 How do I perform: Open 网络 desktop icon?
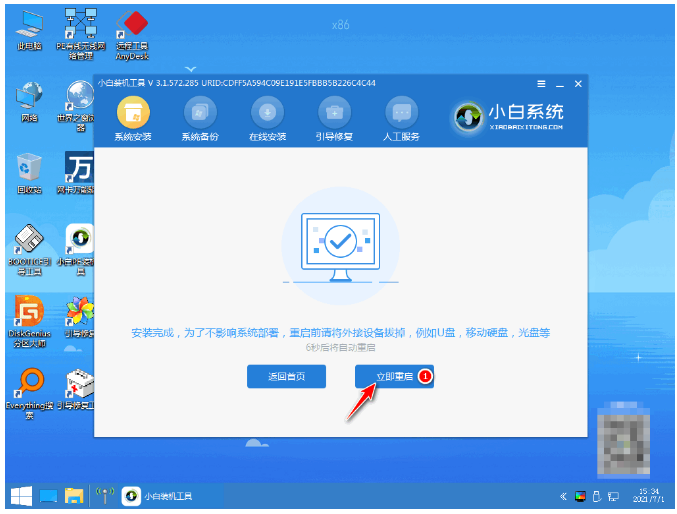tap(29, 102)
